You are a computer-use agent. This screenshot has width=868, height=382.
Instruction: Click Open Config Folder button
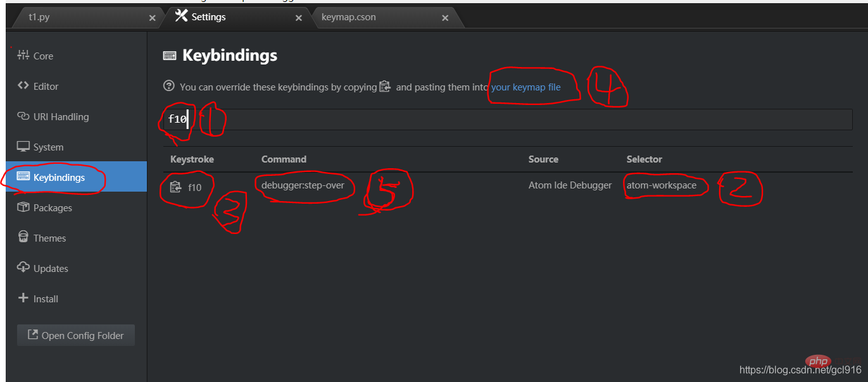click(x=76, y=336)
